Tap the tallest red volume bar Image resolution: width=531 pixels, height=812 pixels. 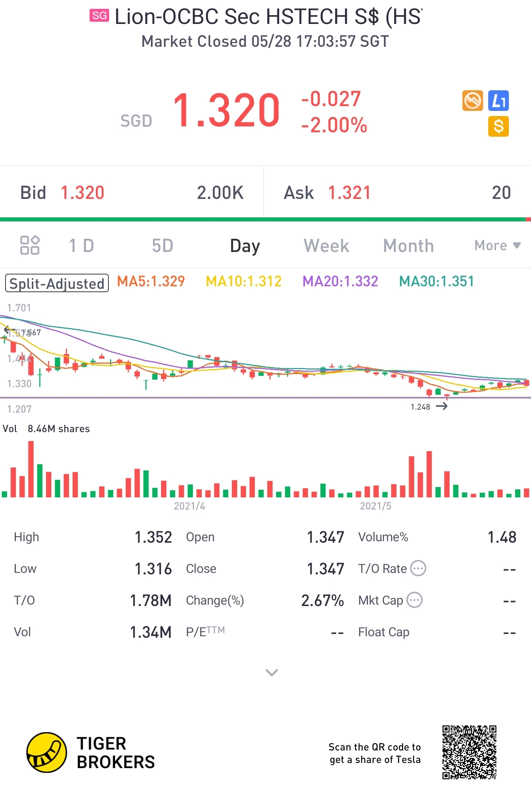point(31,469)
